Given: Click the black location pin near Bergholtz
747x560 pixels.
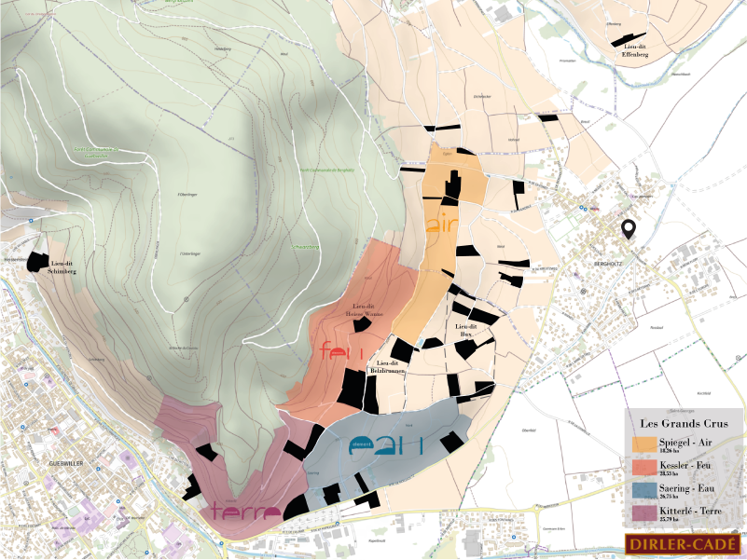Looking at the screenshot, I should pyautogui.click(x=629, y=229).
